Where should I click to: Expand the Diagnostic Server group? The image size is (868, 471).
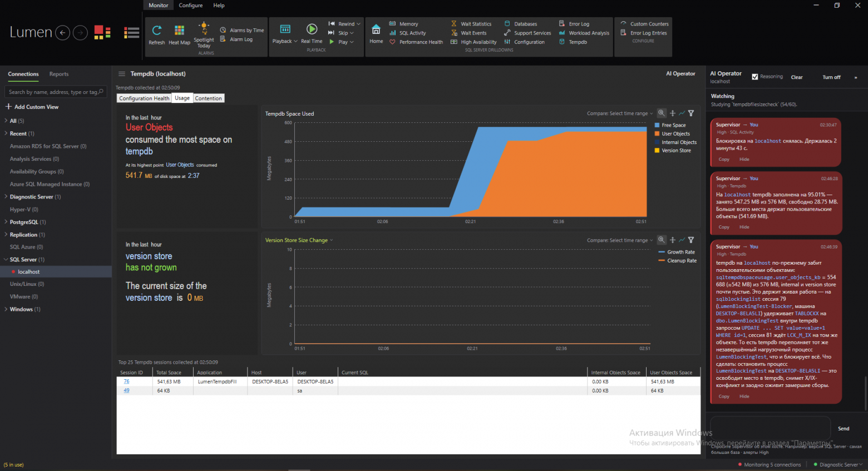[x=6, y=197]
